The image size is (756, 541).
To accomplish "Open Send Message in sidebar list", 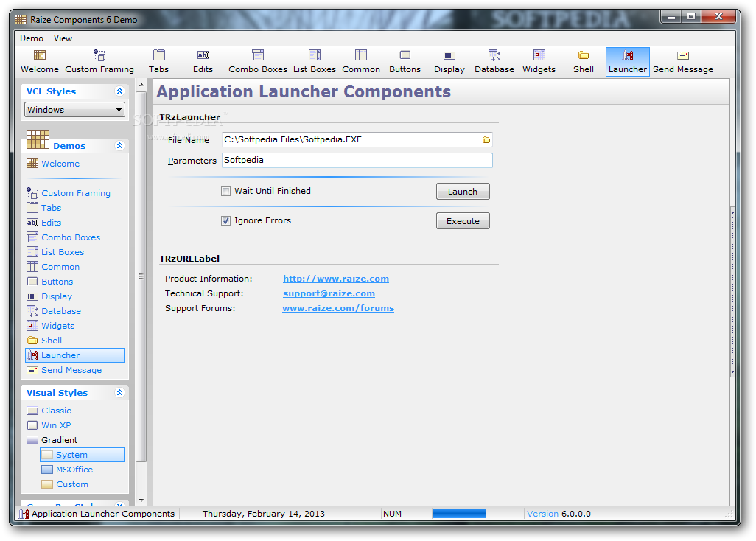I will point(64,370).
